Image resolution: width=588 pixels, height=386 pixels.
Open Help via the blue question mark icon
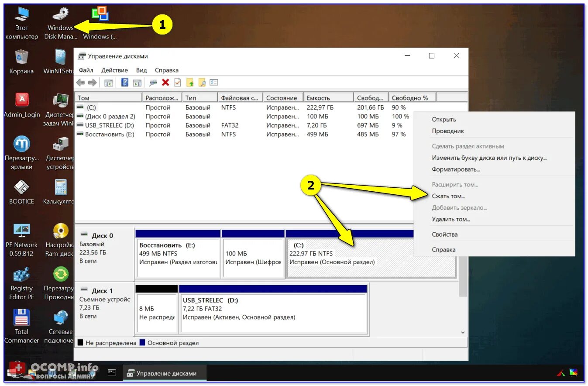click(125, 82)
